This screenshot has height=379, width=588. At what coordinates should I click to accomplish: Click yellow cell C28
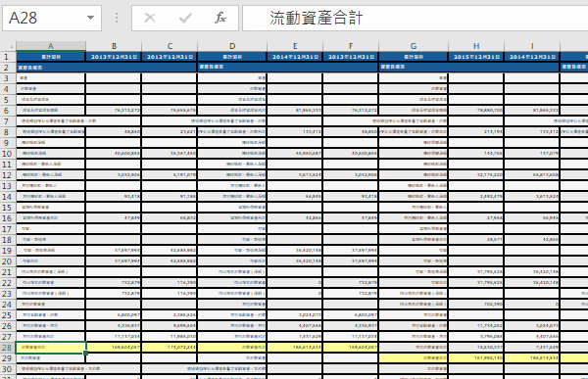pos(170,348)
